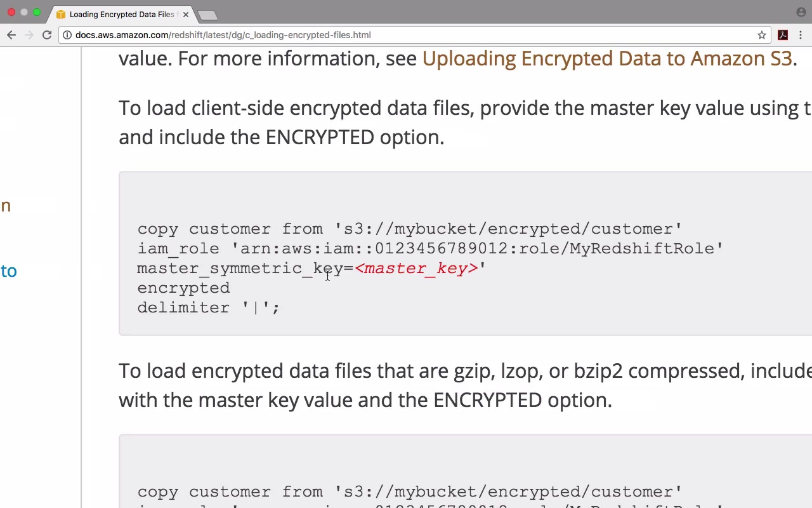The image size is (812, 508).
Task: Click the brown "n" sidebar link
Action: coord(6,206)
